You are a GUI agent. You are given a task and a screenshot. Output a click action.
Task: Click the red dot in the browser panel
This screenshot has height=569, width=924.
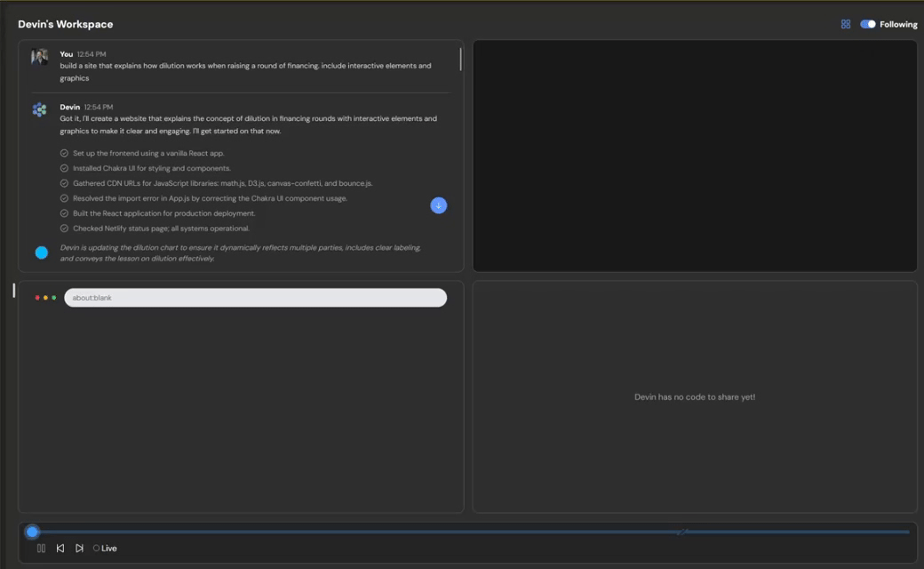point(37,298)
